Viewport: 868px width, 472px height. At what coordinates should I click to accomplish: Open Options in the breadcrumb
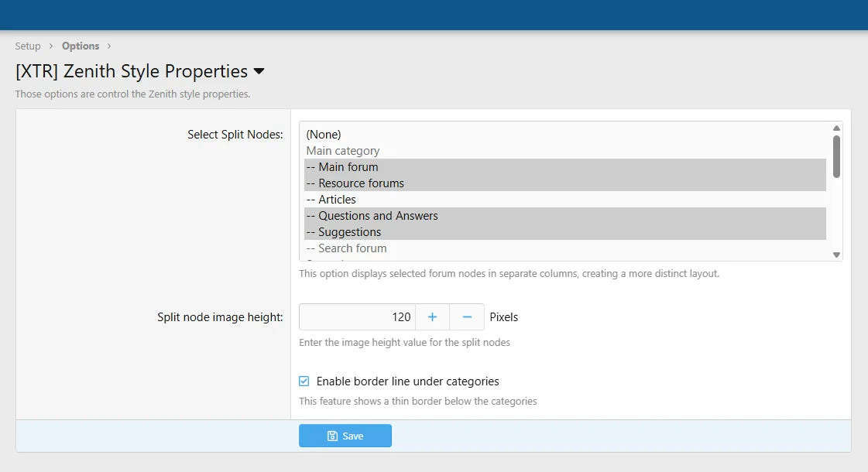(81, 46)
